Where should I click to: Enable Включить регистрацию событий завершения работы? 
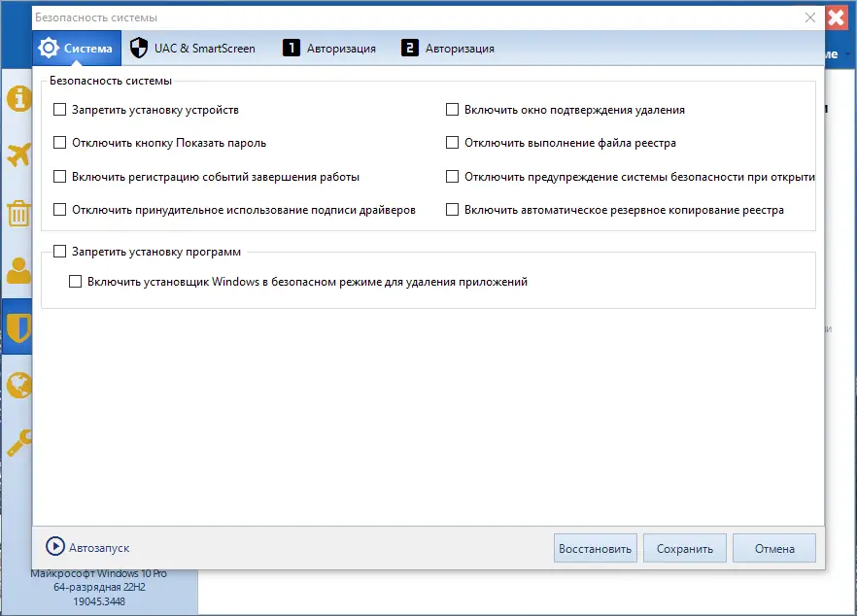(x=59, y=176)
